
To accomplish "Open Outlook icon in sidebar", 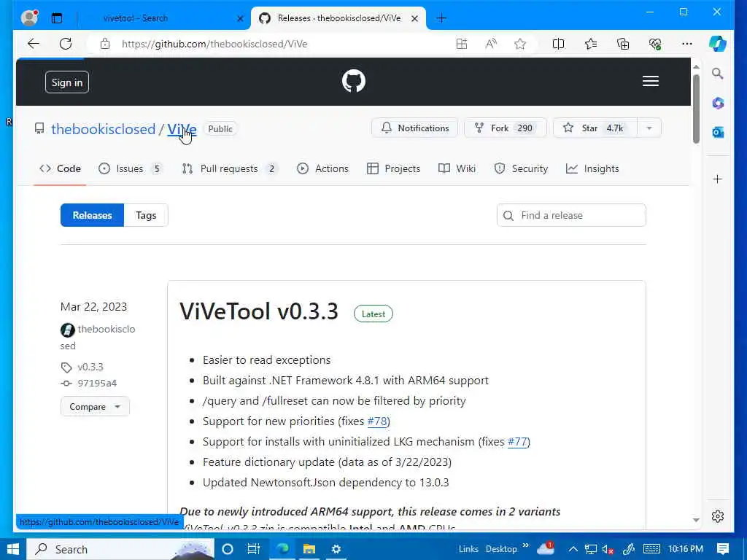I will [718, 132].
